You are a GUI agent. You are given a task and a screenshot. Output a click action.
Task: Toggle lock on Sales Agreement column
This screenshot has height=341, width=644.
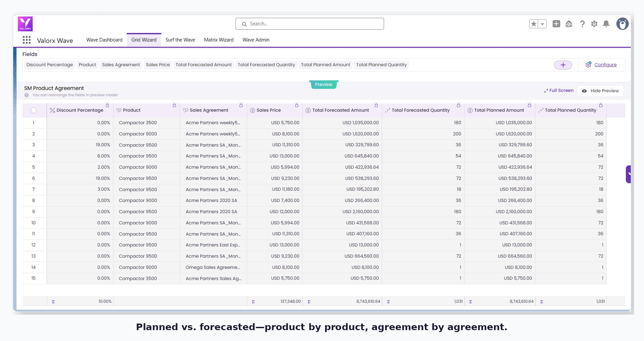click(241, 105)
